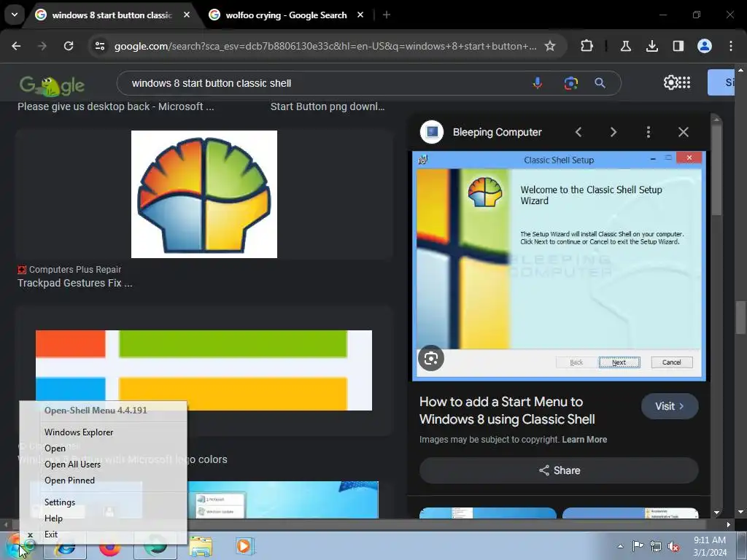Screen dimensions: 747x560
Task: Open File Explorer folder taskbar icon
Action: tap(201, 547)
